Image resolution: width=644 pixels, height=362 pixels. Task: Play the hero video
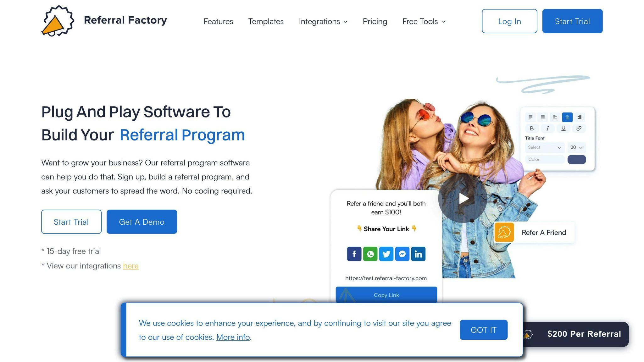[x=463, y=199]
